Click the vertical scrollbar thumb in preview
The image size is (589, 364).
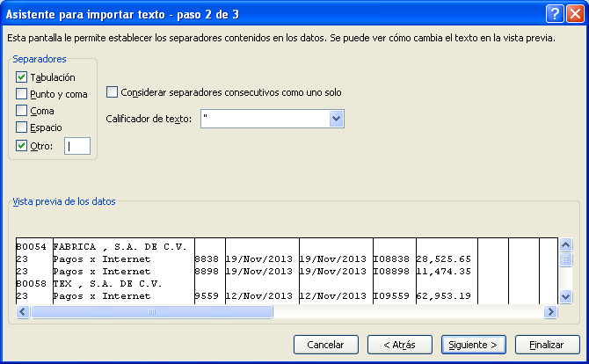566,259
